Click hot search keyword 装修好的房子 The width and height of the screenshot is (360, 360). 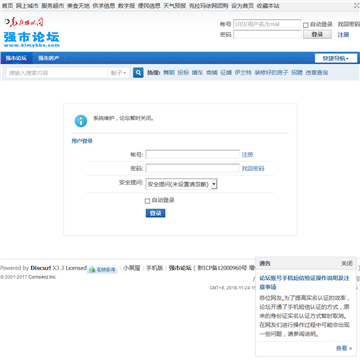[271, 73]
